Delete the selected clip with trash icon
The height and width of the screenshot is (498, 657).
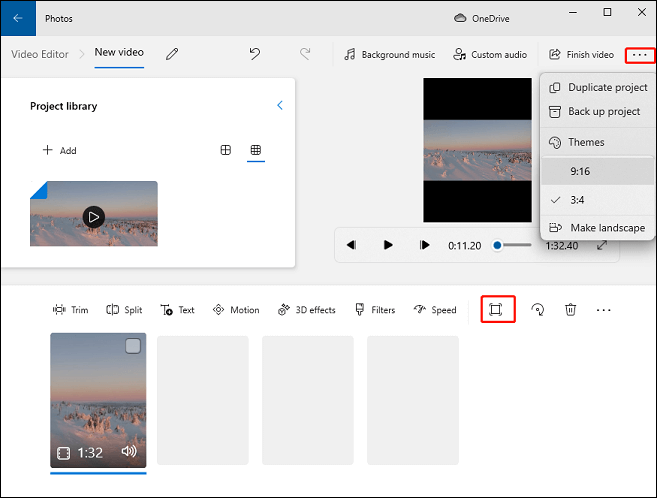(570, 310)
